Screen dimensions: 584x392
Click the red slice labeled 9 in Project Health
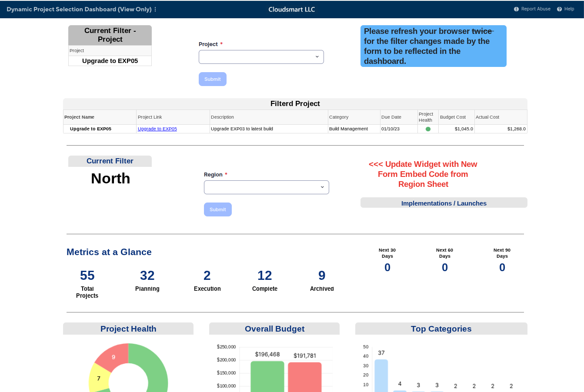click(x=114, y=357)
